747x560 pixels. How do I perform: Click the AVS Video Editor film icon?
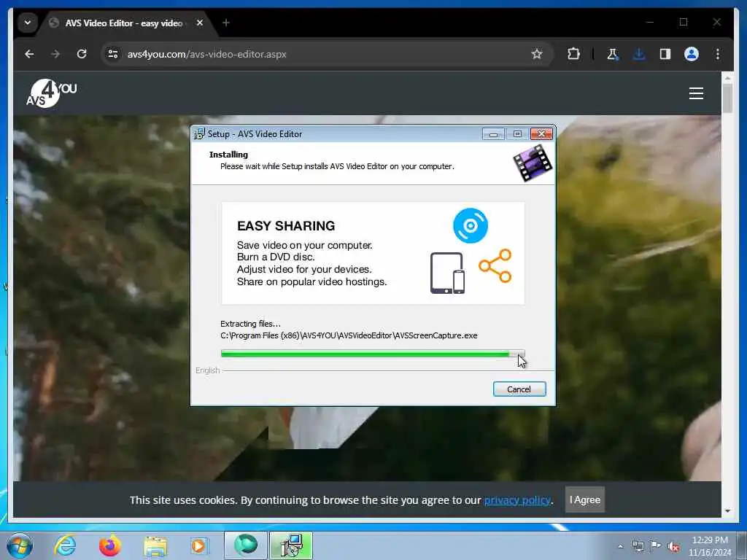click(x=533, y=163)
